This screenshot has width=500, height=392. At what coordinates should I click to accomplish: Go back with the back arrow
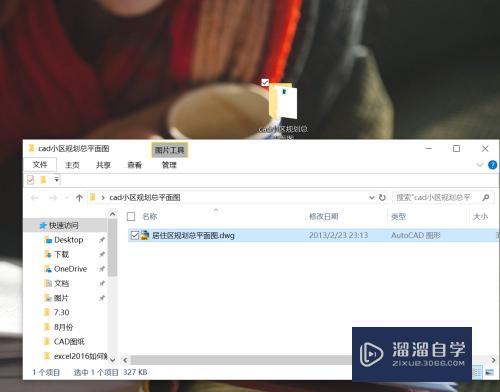34,198
